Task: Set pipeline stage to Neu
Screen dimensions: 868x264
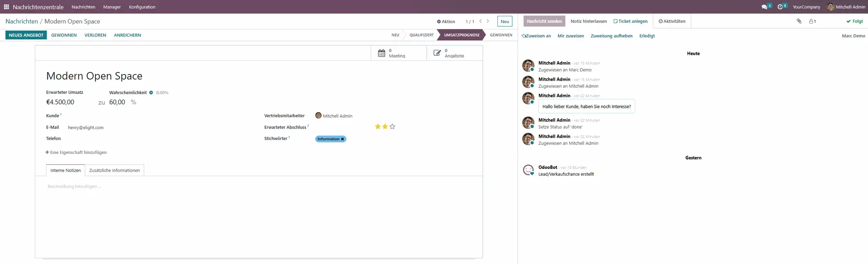Action: point(395,35)
